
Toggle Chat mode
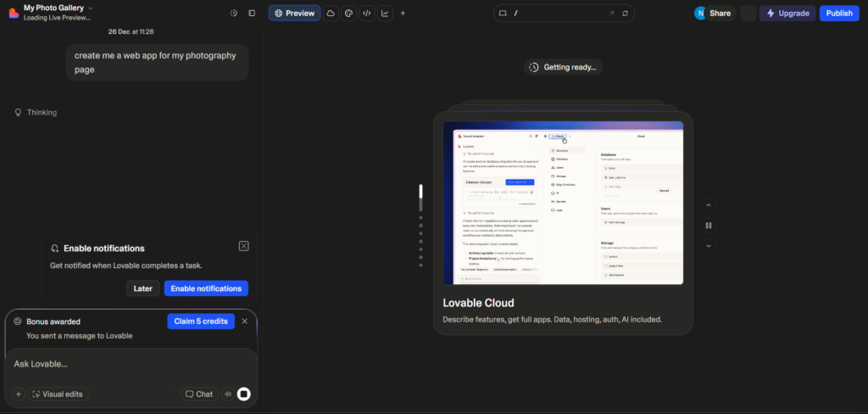coord(199,394)
